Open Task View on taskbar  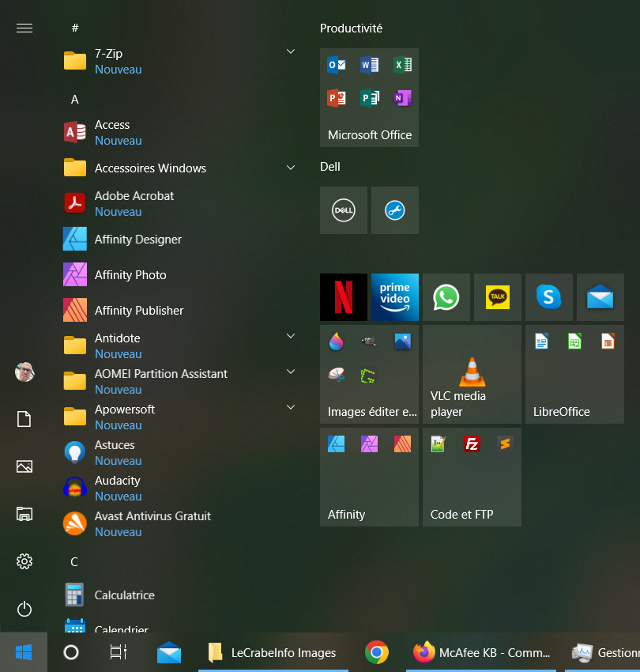119,652
